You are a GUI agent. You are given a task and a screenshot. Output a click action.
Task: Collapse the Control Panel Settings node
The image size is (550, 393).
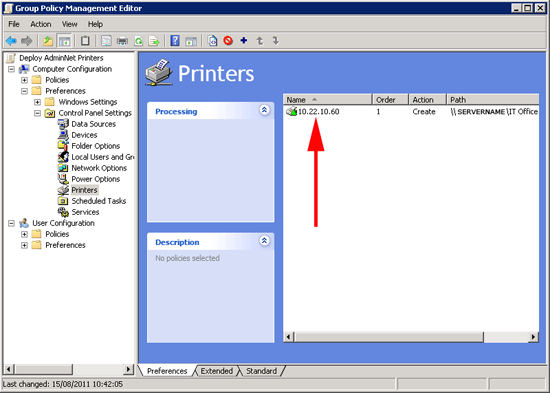click(x=37, y=113)
